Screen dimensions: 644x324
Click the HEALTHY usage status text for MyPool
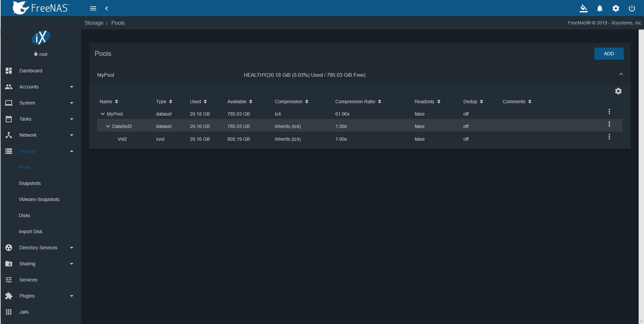pyautogui.click(x=304, y=75)
